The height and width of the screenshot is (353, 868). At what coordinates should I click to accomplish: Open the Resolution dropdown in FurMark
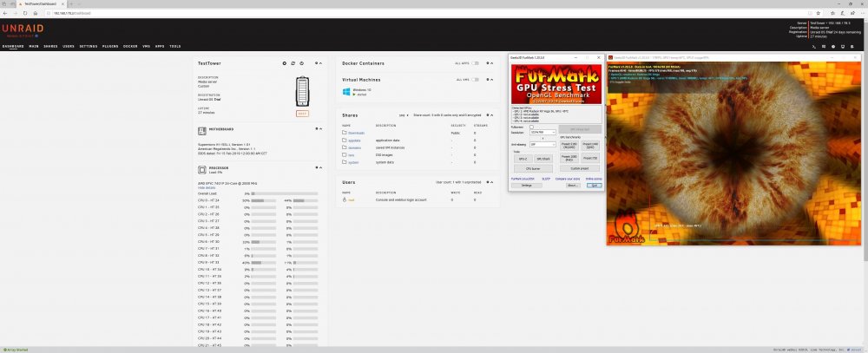point(542,132)
